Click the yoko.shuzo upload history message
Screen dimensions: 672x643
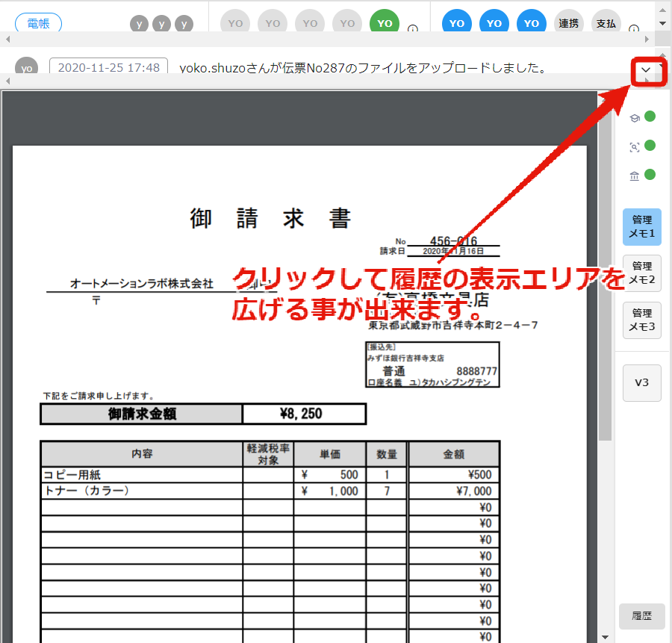click(363, 68)
